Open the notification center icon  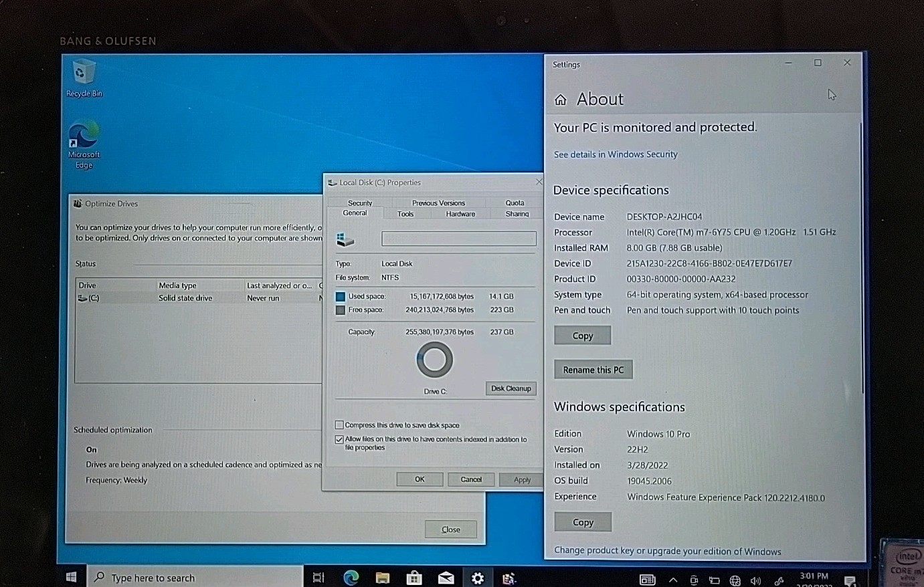[850, 580]
